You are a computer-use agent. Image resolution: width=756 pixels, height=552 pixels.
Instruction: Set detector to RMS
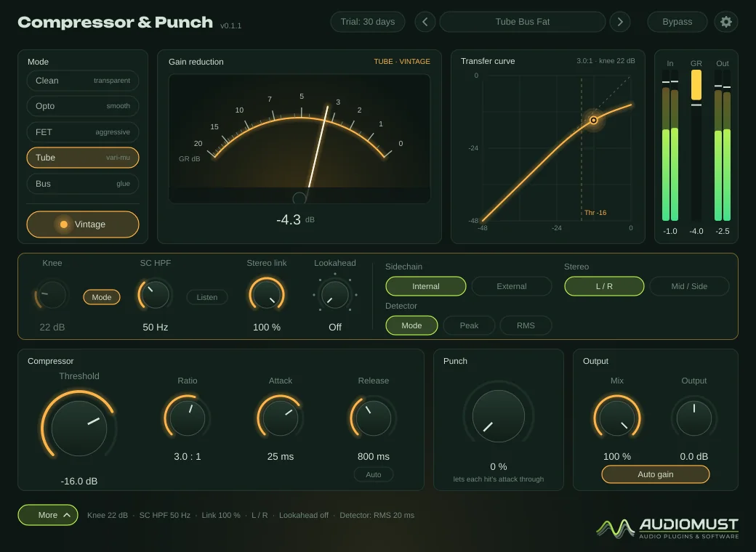point(526,325)
